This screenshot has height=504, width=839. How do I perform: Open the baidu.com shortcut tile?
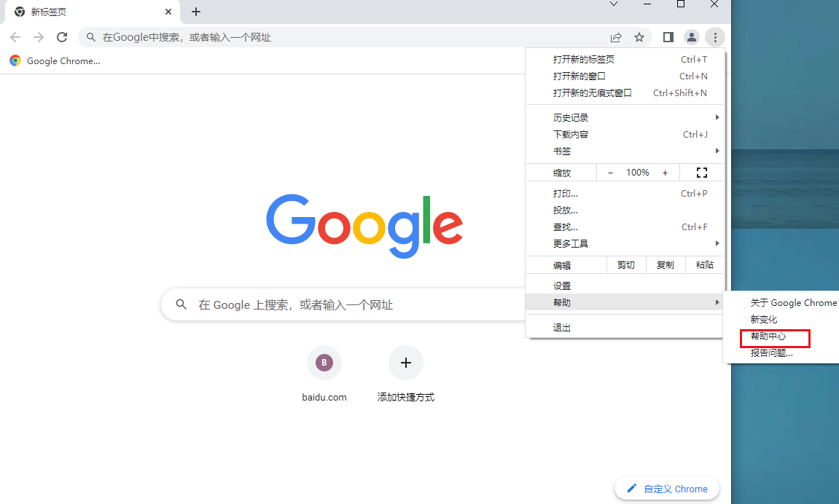tap(324, 374)
